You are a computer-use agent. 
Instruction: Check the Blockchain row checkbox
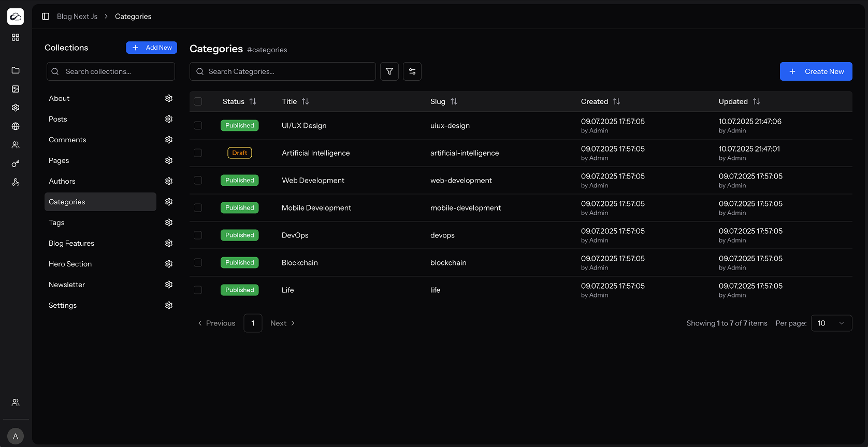click(198, 262)
